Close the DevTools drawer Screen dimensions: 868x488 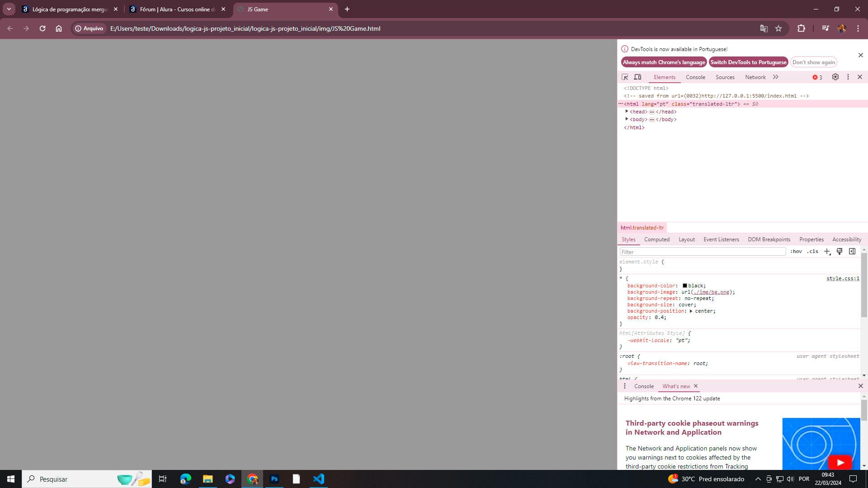(x=860, y=386)
